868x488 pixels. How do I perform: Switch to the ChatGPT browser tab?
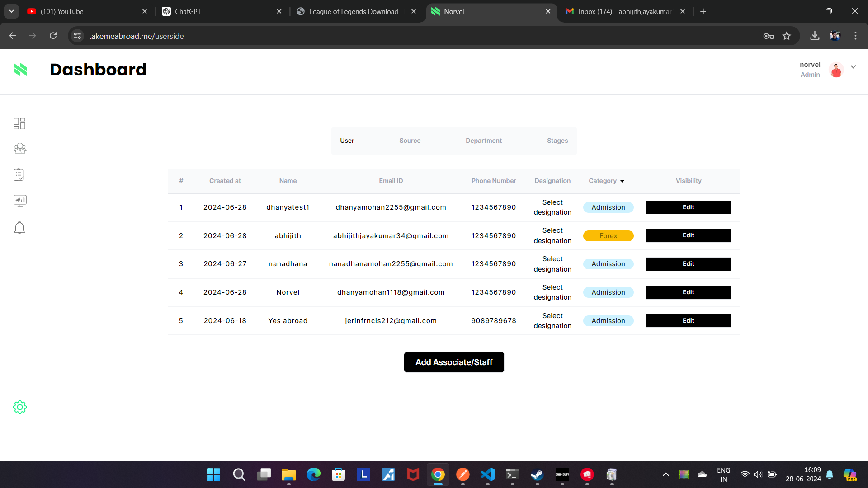[x=222, y=12]
